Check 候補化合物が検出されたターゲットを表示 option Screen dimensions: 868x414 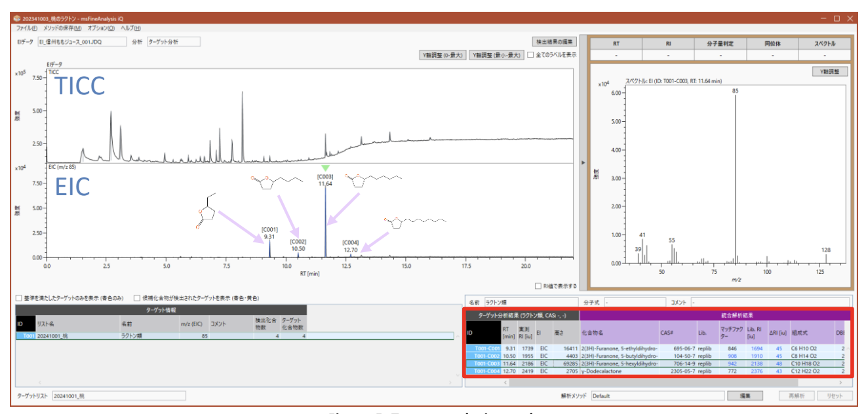(137, 297)
